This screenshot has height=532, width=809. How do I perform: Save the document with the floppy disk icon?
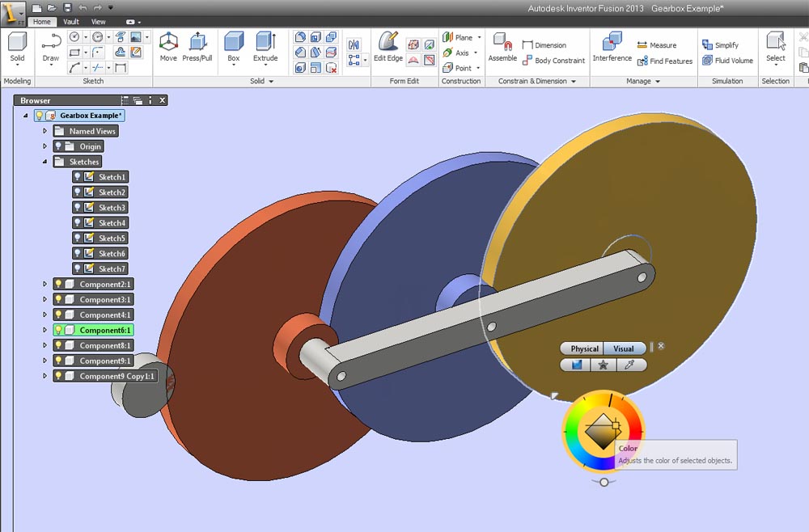tap(67, 8)
